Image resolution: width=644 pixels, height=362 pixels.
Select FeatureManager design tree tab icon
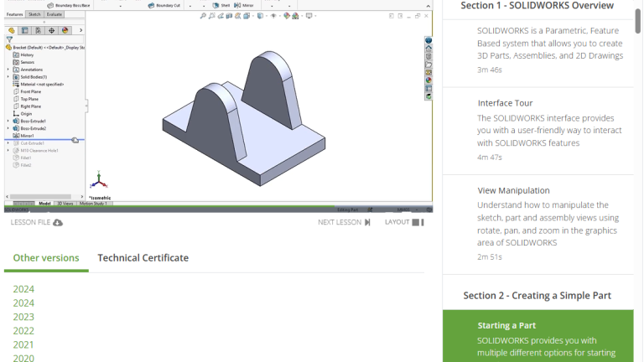click(x=12, y=30)
